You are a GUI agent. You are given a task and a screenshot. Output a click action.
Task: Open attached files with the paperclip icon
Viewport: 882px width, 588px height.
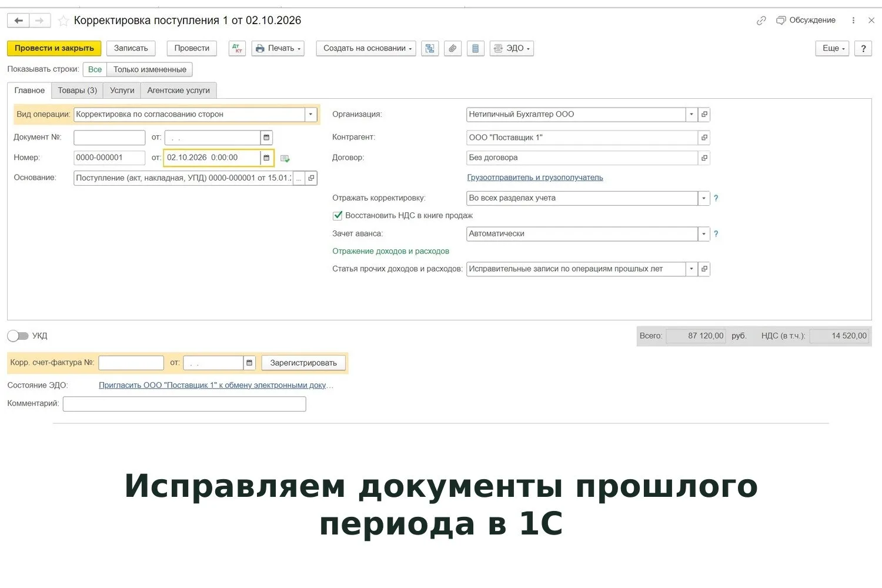point(452,48)
